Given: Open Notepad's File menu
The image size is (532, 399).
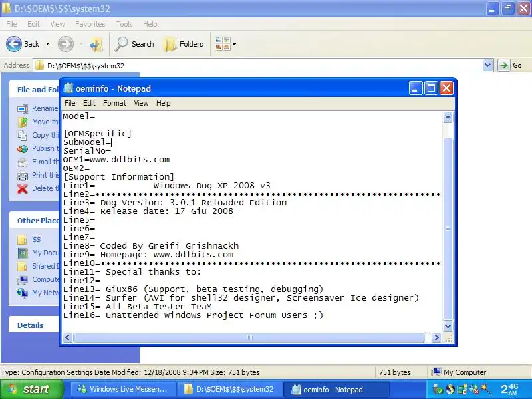Looking at the screenshot, I should (70, 103).
